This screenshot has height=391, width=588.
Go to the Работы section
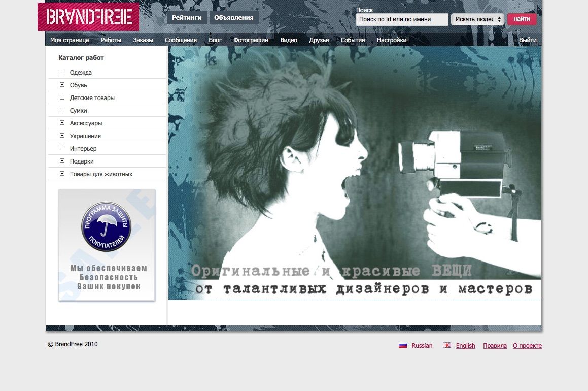[111, 40]
